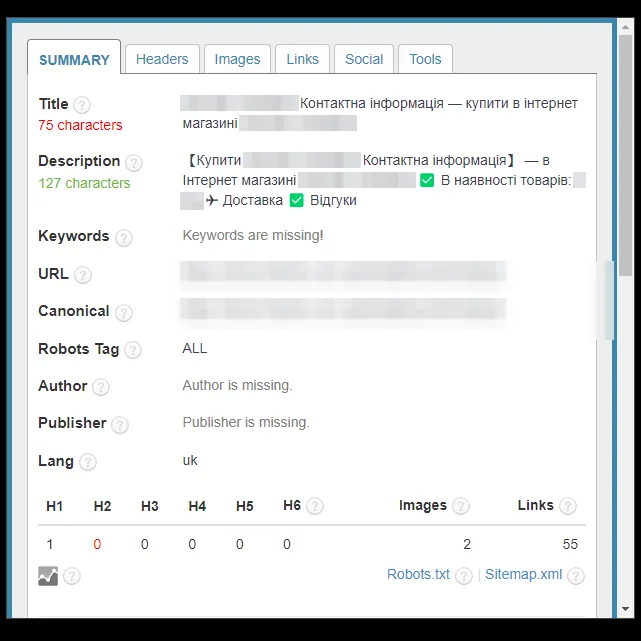Click 'Keywords are missing!' text
Screen dimensions: 641x641
pyautogui.click(x=253, y=235)
